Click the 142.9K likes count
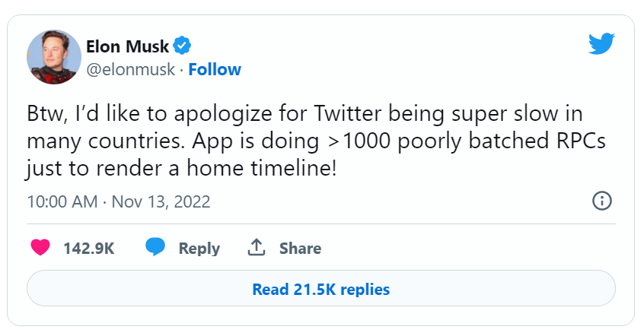Viewport: 644px width, 336px height. 88,249
